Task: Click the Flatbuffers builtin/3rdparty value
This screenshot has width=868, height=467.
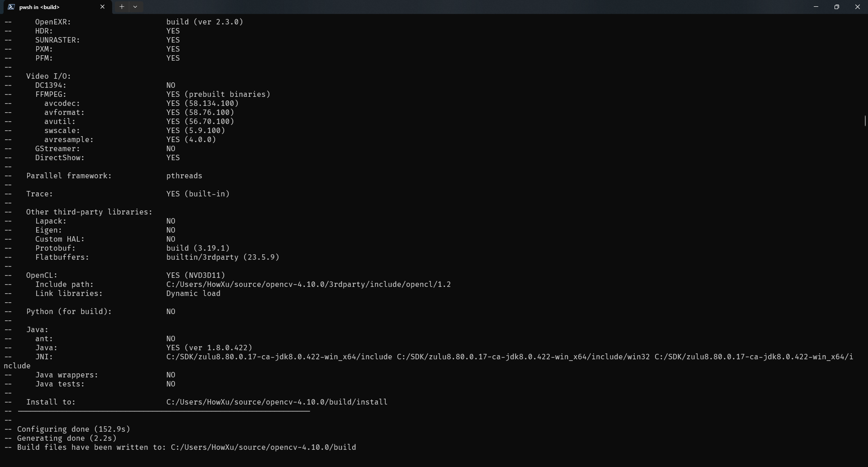Action: (222, 257)
